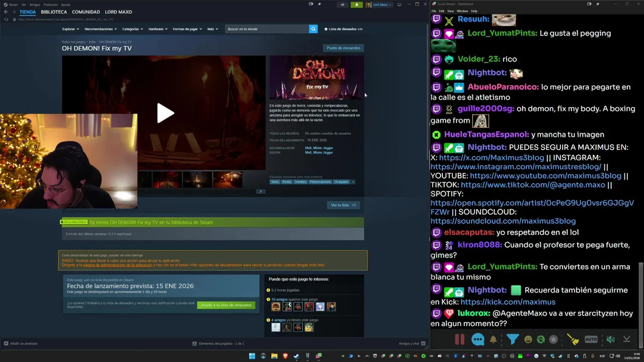Pause the Social Stream chat feed

pyautogui.click(x=460, y=339)
